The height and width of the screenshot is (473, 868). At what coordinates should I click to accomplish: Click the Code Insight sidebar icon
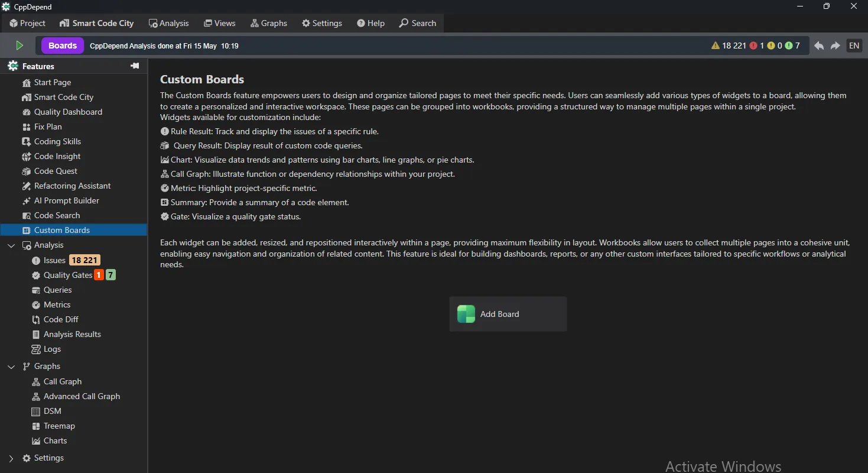tap(26, 156)
